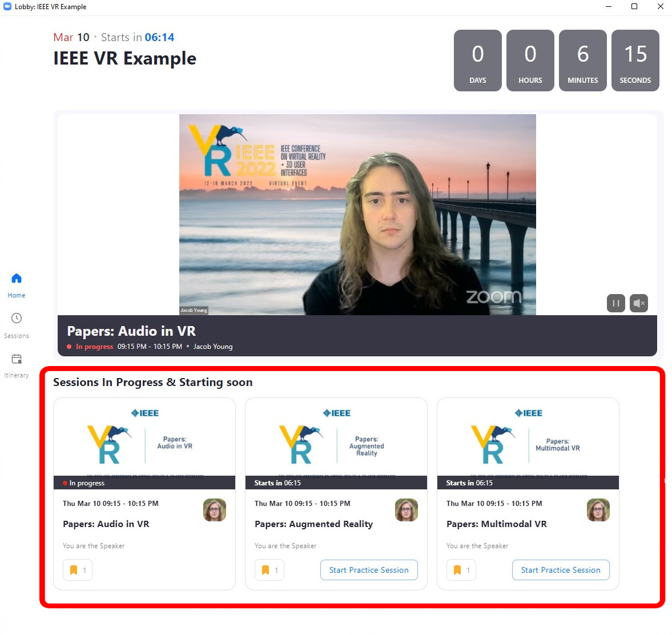Click the 'Papers: Audio in VR' card title
Image resolution: width=672 pixels, height=635 pixels.
[106, 524]
